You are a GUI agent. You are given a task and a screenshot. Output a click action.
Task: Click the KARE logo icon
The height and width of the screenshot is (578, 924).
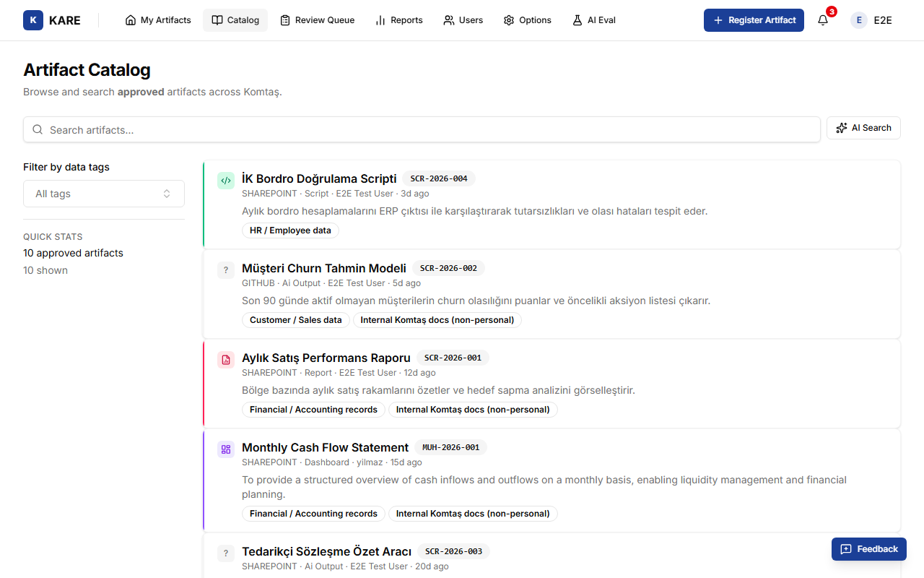click(x=33, y=20)
